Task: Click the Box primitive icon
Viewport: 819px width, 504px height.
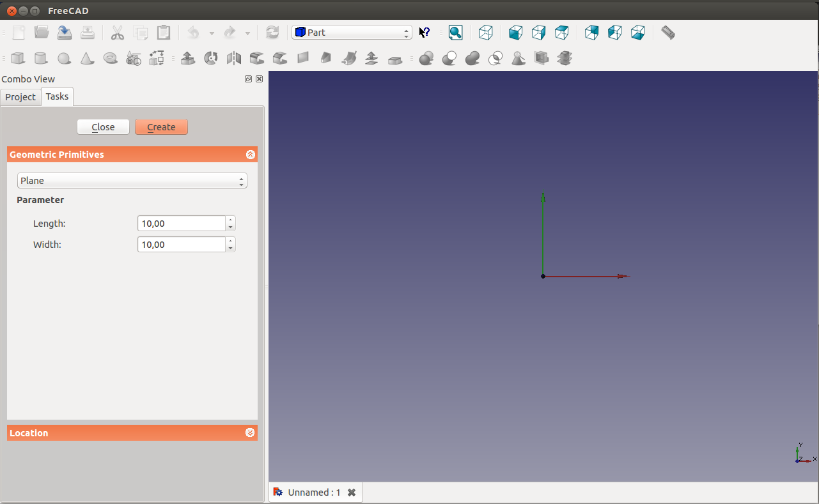Action: (18, 58)
